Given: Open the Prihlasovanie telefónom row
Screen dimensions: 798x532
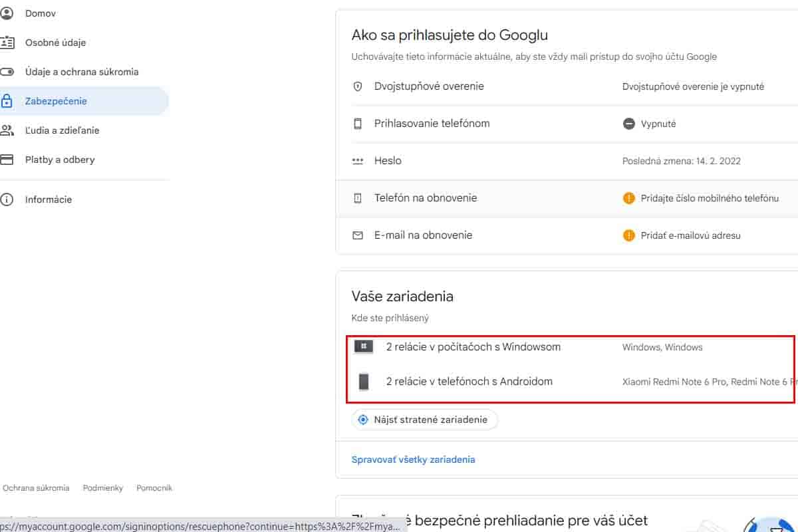Looking at the screenshot, I should coord(567,124).
